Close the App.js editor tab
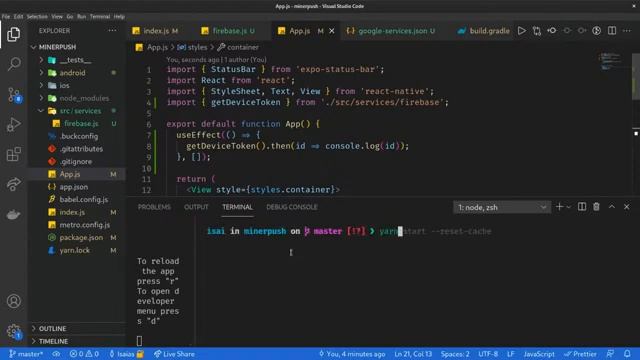The width and height of the screenshot is (640, 360). (x=332, y=31)
